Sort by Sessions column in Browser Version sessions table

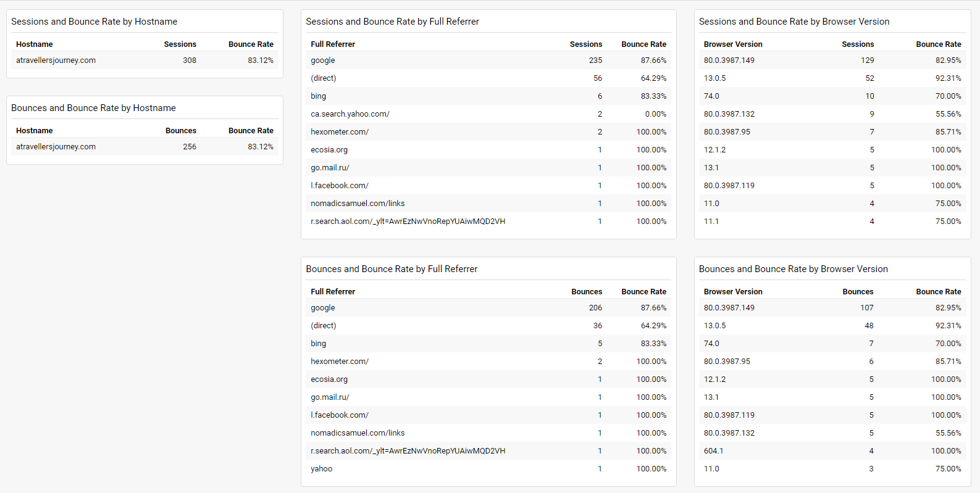858,44
